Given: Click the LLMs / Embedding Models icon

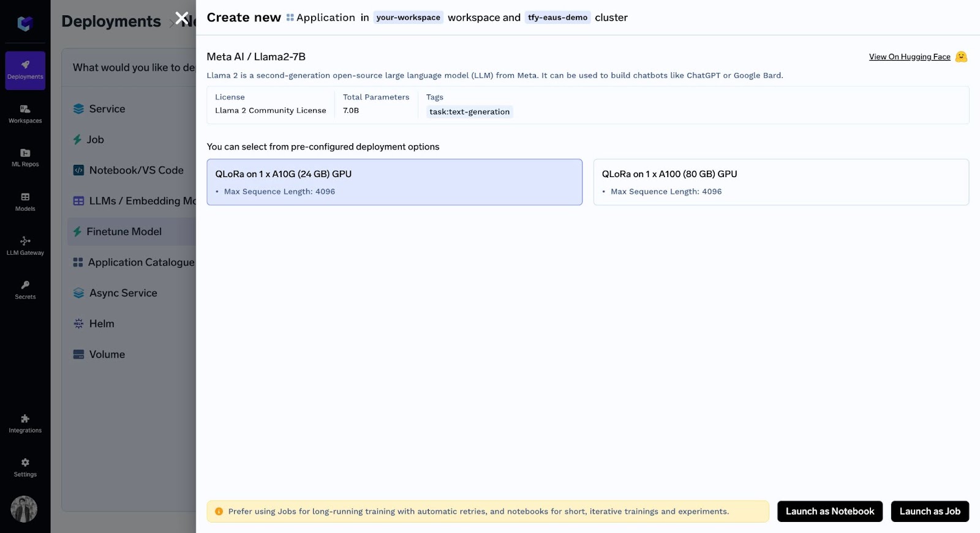Looking at the screenshot, I should [78, 201].
